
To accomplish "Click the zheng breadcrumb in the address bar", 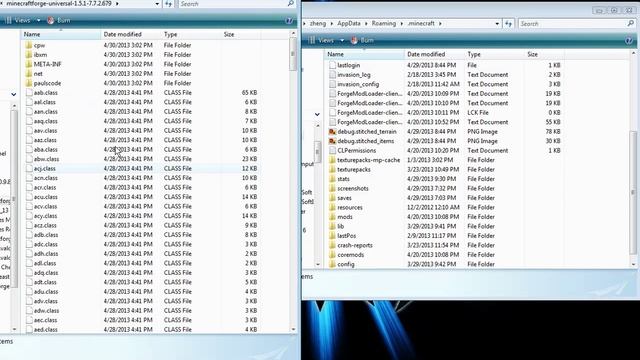I will tap(318, 24).
